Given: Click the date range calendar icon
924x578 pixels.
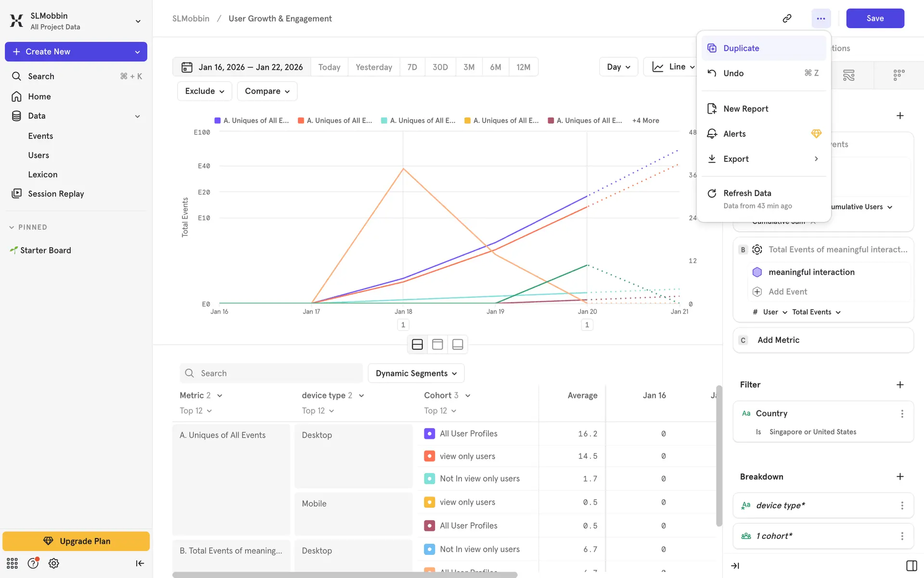Looking at the screenshot, I should tap(187, 67).
